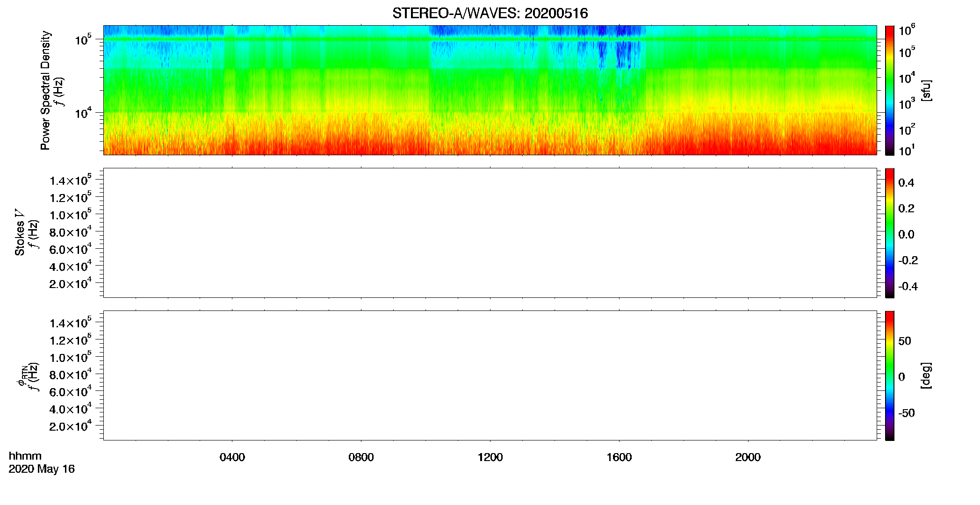Click the phi RTN axis label

(22, 376)
